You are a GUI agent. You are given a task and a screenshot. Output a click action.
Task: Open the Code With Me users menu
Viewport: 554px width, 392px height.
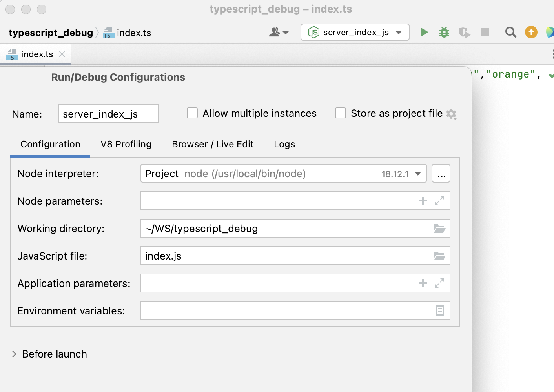tap(279, 32)
